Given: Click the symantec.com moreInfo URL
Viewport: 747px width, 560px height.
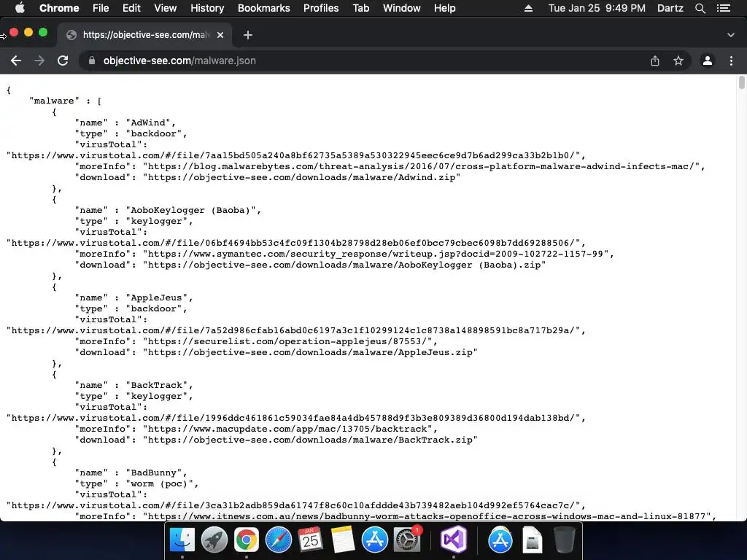Looking at the screenshot, I should (x=376, y=254).
